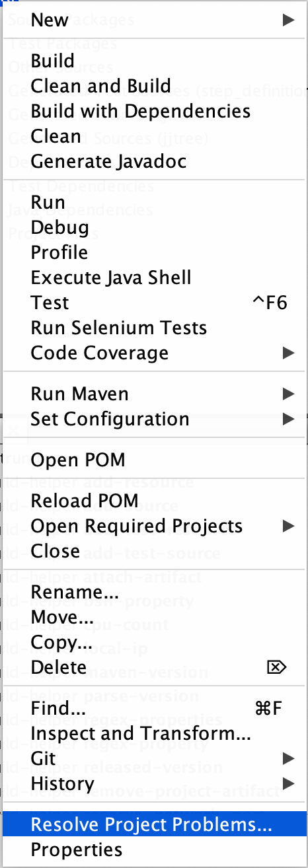This screenshot has width=308, height=868.
Task: Open the Git submenu arrow
Action: click(288, 758)
